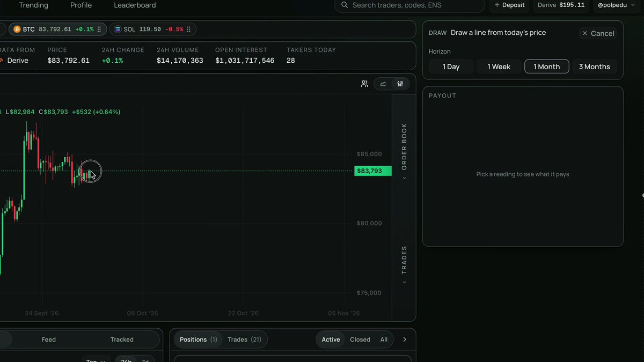This screenshot has width=644, height=362.
Task: Open the Positions (1) tab
Action: (x=199, y=339)
